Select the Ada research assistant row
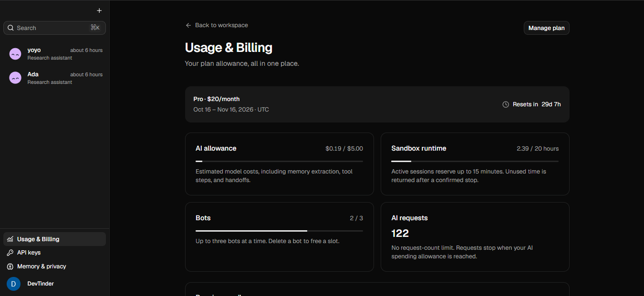 click(x=54, y=78)
